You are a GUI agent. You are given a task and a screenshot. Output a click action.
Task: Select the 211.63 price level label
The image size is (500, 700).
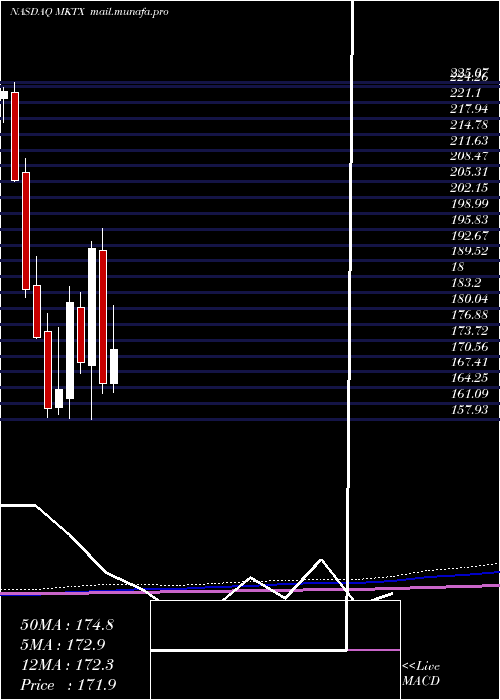tap(470, 141)
